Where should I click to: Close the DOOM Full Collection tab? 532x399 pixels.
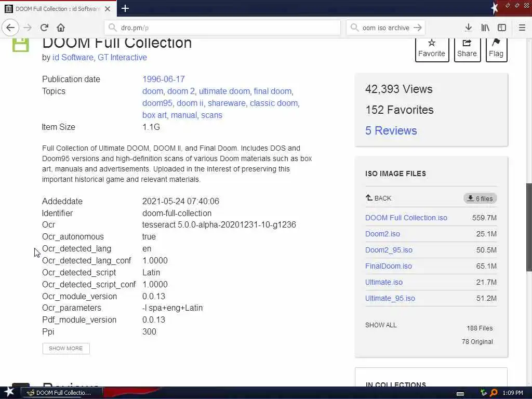(108, 9)
